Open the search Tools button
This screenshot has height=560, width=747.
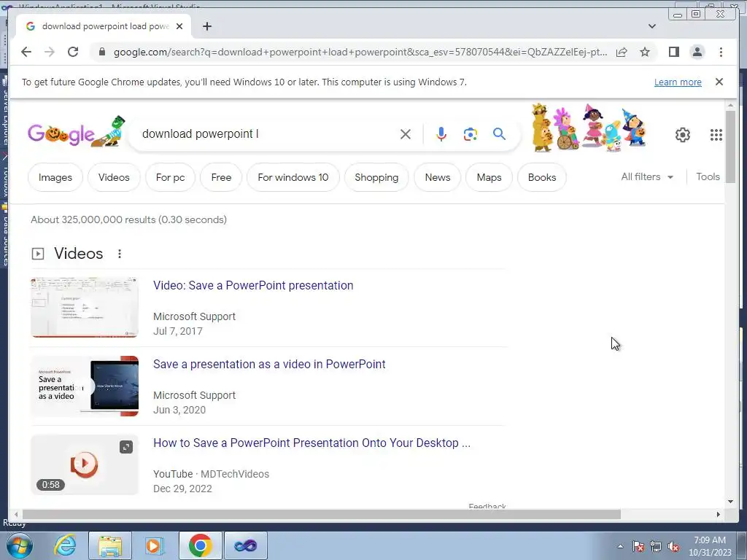click(708, 176)
